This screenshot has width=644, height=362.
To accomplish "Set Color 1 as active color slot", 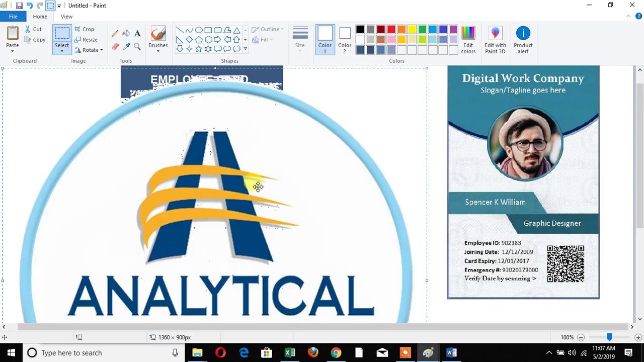I will point(325,40).
